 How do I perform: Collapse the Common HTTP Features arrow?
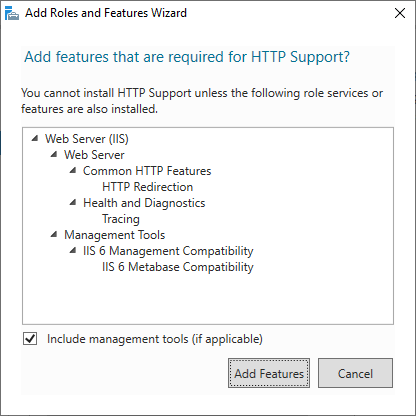[x=73, y=170]
